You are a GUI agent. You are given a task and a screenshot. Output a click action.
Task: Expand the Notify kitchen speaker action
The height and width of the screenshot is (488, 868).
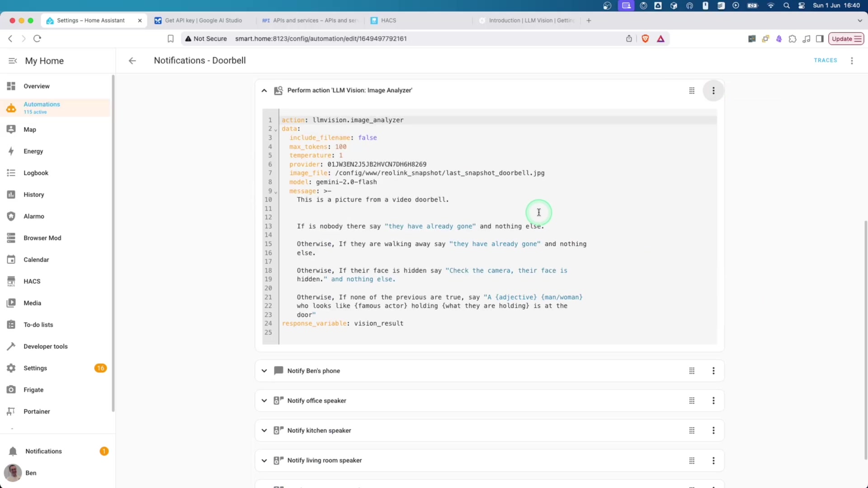click(x=264, y=430)
